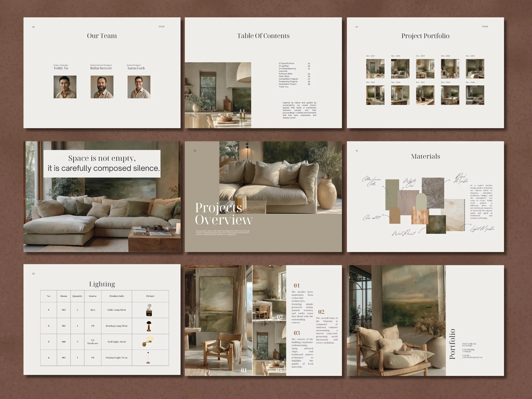This screenshot has width=532, height=399.
Task: Select the dark marble material swatch
Action: (433, 193)
